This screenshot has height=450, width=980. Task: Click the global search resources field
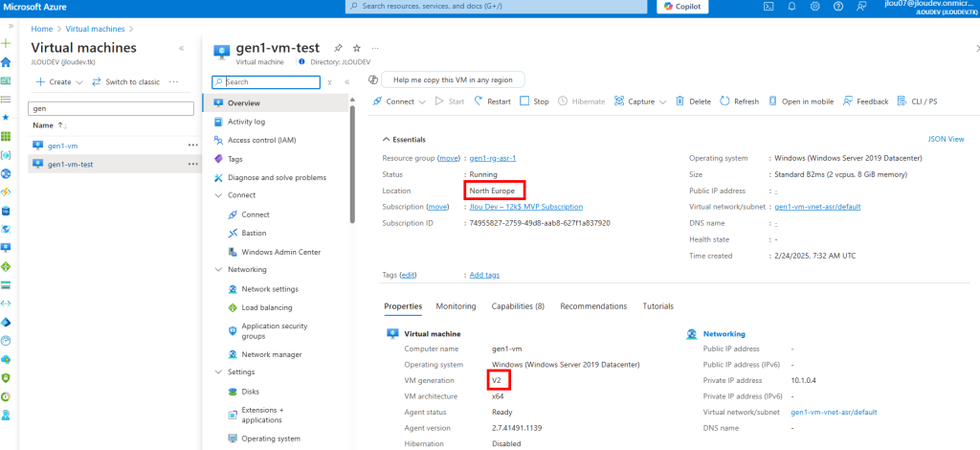497,7
